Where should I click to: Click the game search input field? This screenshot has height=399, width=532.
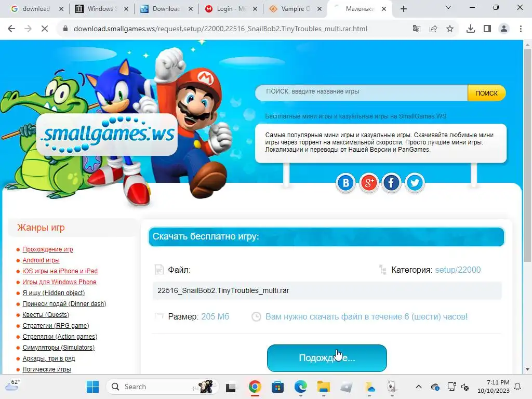[x=362, y=92]
